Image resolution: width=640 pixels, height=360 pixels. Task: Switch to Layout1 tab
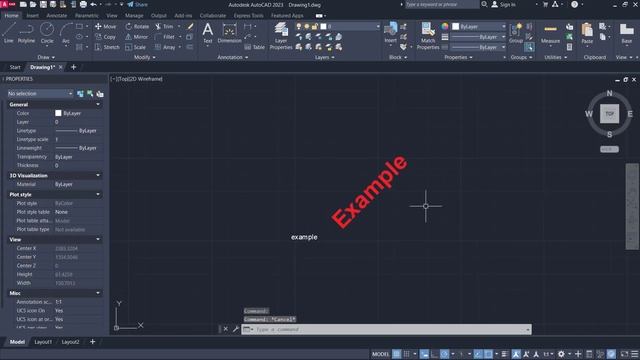[43, 342]
